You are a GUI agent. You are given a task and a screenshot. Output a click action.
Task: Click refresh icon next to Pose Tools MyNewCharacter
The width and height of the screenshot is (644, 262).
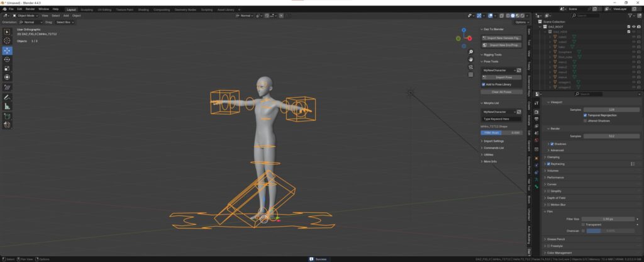(519, 71)
